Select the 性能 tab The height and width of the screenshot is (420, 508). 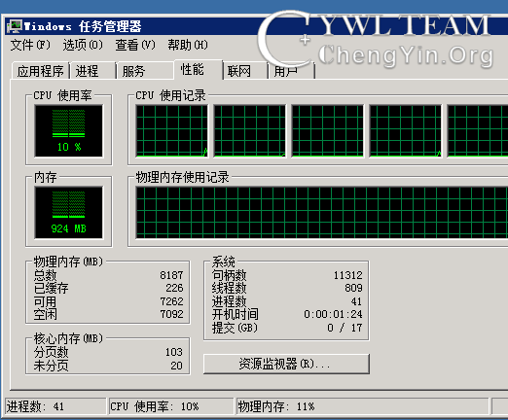[199, 70]
